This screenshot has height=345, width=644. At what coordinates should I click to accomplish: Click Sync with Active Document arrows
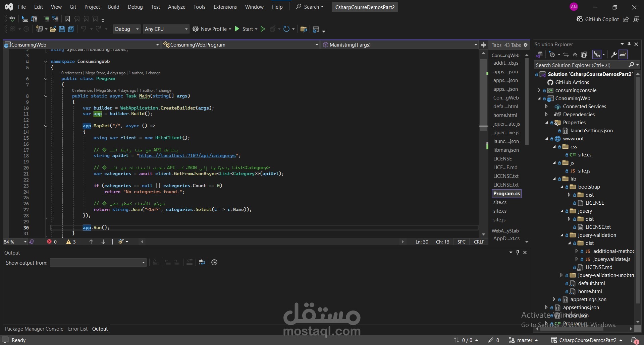click(x=566, y=55)
